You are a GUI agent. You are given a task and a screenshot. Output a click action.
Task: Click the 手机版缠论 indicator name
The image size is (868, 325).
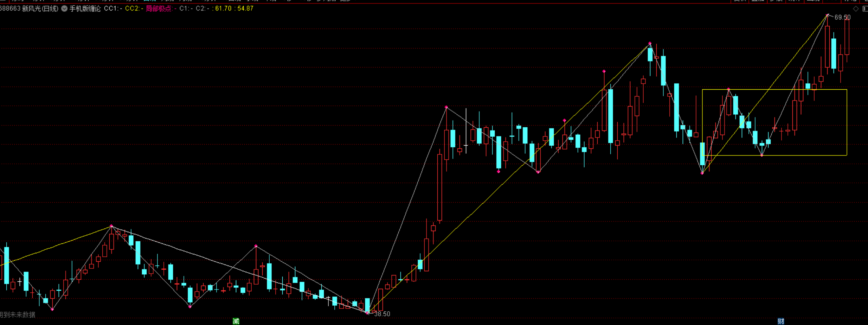pos(85,9)
